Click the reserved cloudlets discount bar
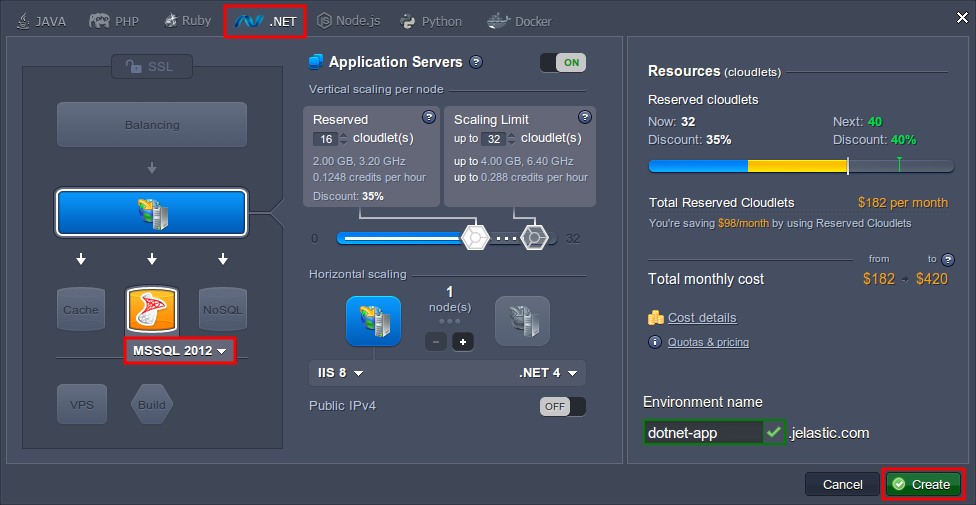Image resolution: width=976 pixels, height=505 pixels. (x=801, y=166)
